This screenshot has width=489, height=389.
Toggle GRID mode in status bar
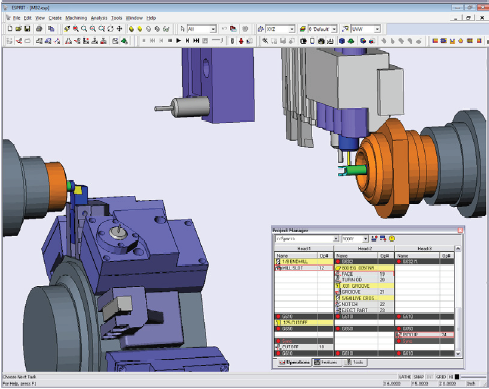click(441, 377)
